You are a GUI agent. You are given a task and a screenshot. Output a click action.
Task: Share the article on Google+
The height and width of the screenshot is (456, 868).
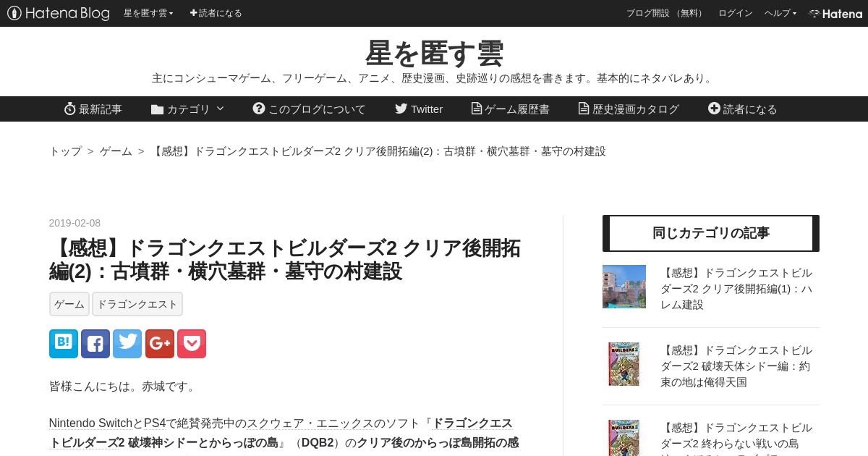(x=160, y=344)
